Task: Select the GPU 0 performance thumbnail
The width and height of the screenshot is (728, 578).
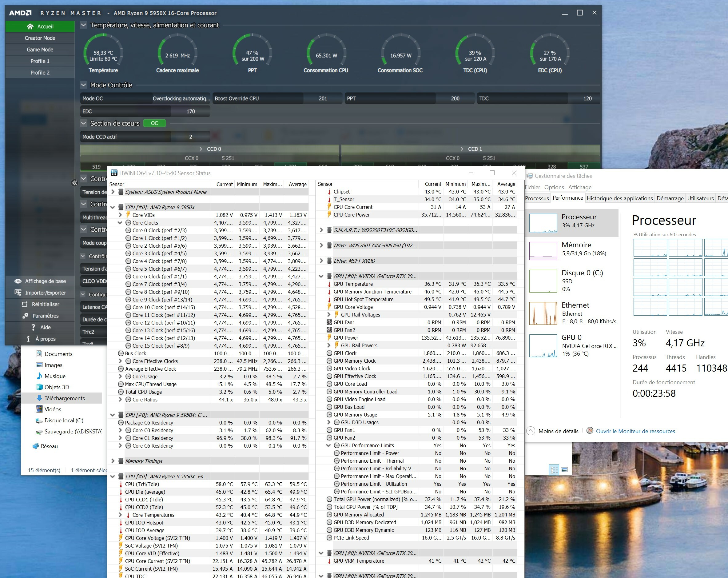Action: tap(543, 345)
